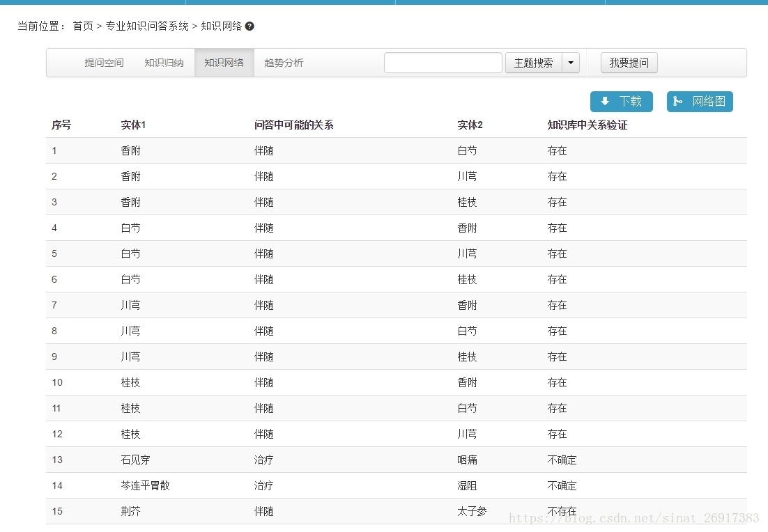
Task: Go to 首页 in breadcrumb
Action: click(83, 26)
